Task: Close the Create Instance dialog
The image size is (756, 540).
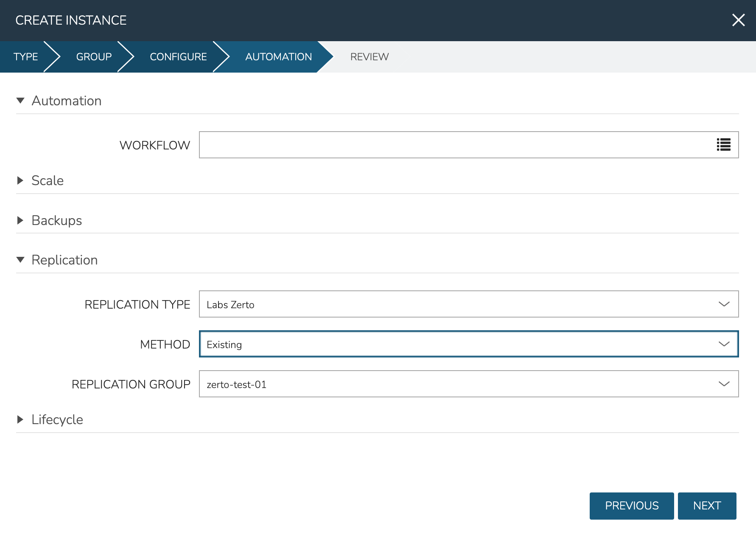Action: 738,20
